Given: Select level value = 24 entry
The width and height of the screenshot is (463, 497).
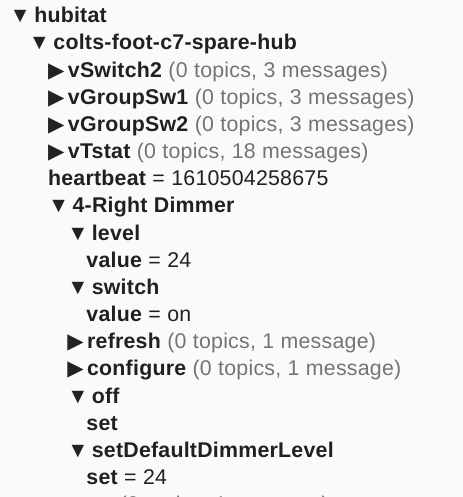Looking at the screenshot, I should 139,260.
